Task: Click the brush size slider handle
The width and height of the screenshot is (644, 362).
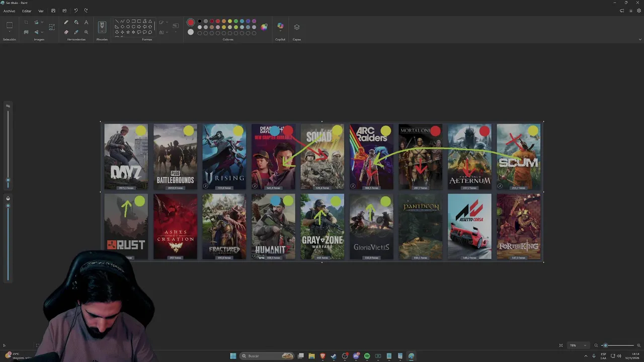Action: click(x=8, y=179)
